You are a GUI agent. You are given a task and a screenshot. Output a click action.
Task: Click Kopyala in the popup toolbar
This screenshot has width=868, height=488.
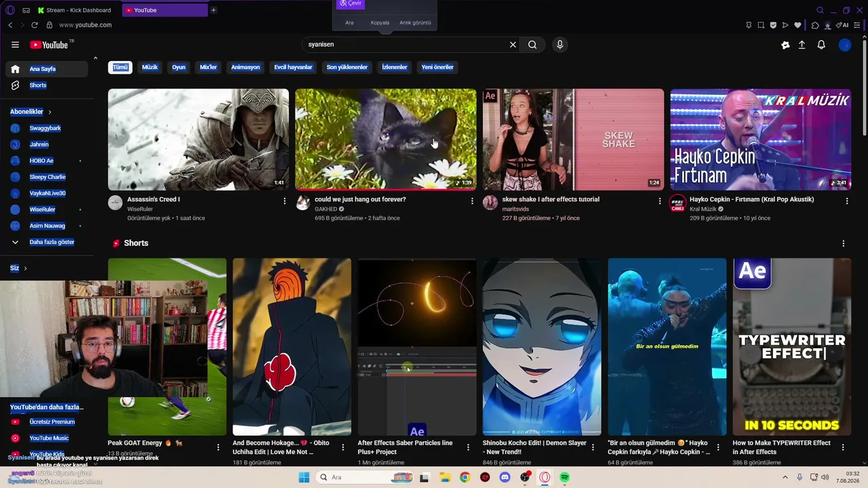(380, 23)
